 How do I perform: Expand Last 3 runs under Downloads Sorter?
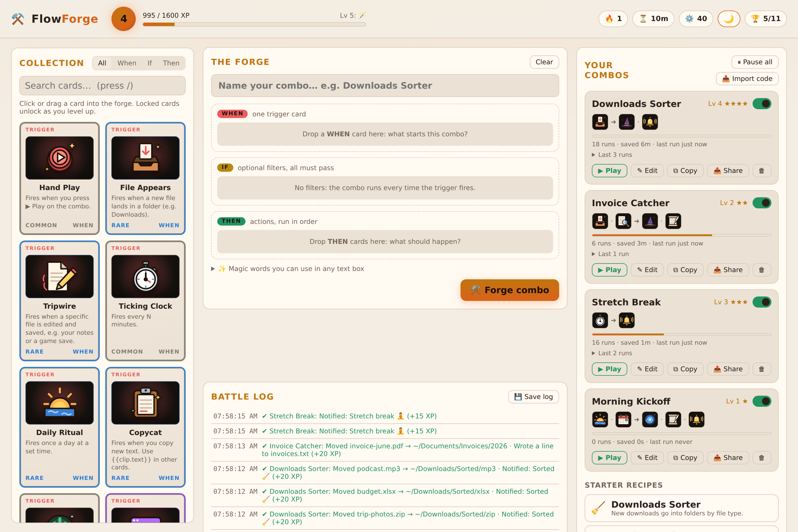point(612,155)
